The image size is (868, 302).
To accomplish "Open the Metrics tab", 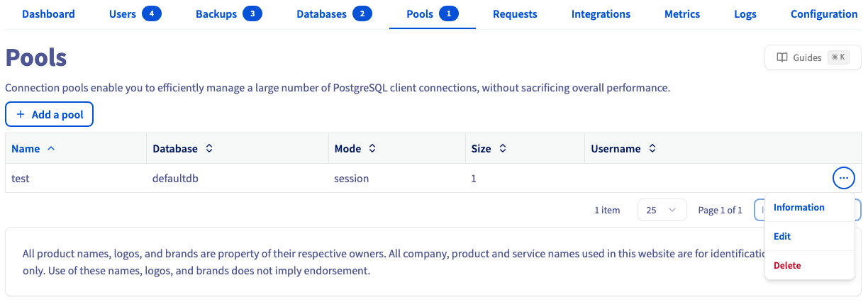I will 682,14.
